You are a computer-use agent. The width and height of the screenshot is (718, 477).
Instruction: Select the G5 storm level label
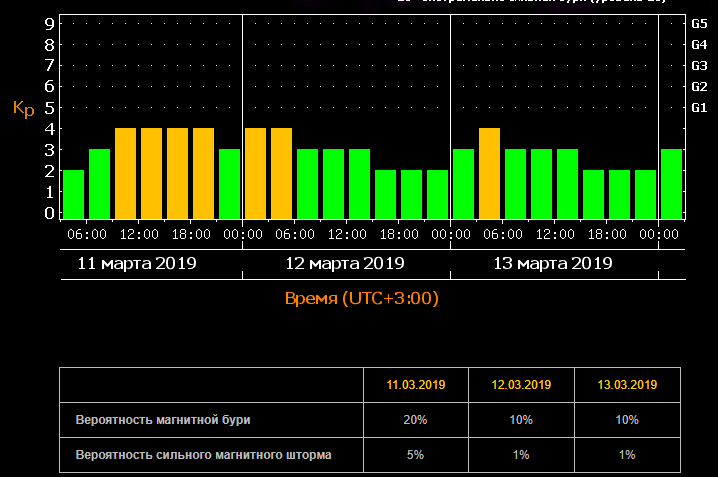click(700, 22)
